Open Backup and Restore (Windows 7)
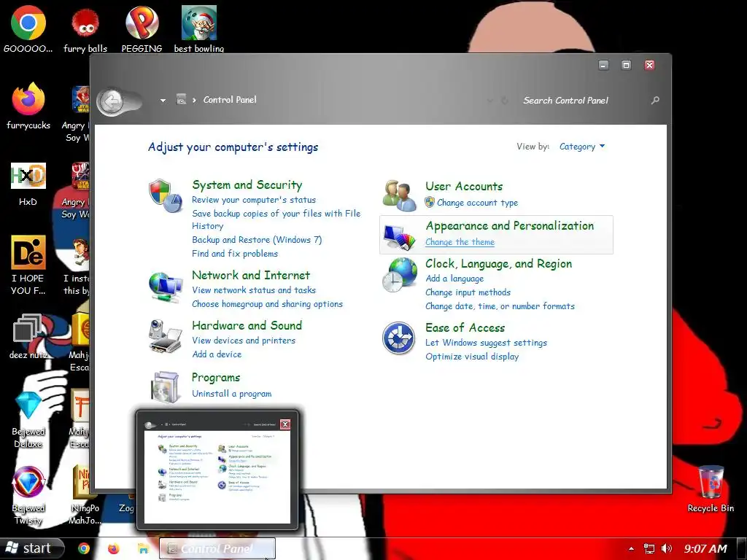 pos(257,239)
